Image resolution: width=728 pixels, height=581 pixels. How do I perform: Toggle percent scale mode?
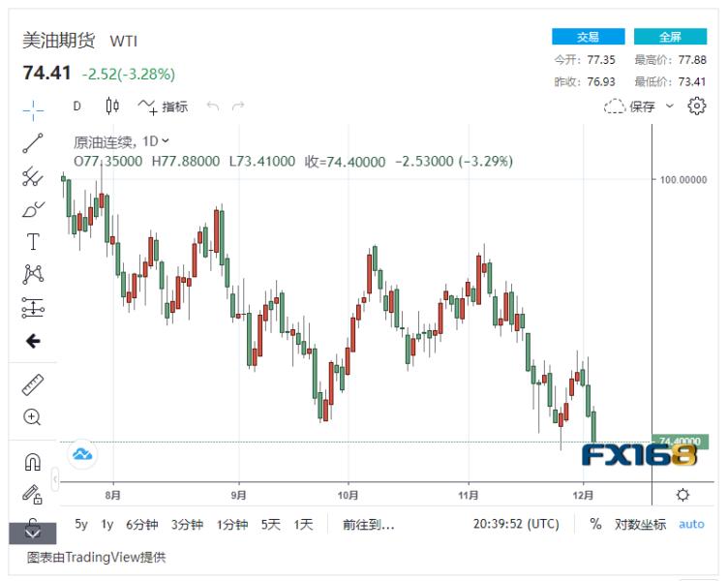(x=595, y=524)
